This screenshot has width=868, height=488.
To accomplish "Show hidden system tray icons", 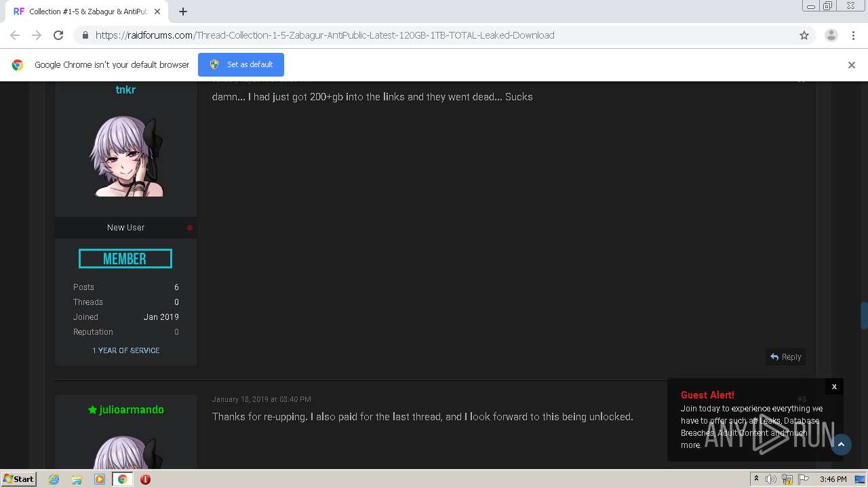I will pos(756,479).
